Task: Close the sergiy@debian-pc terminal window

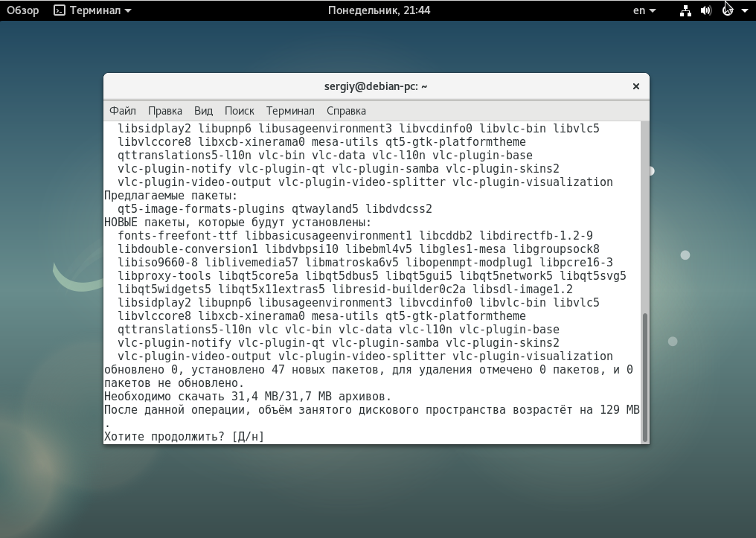Action: [x=635, y=86]
